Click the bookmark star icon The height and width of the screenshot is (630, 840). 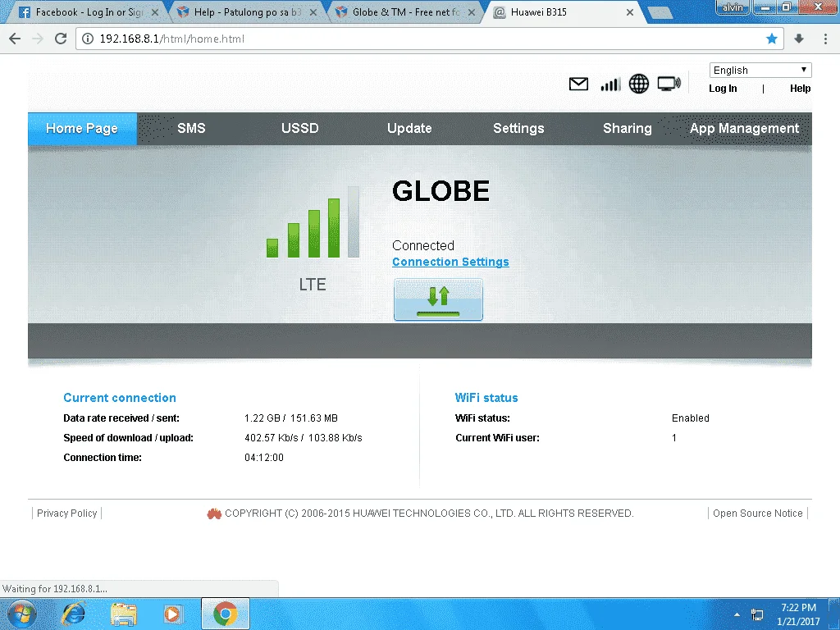click(771, 39)
